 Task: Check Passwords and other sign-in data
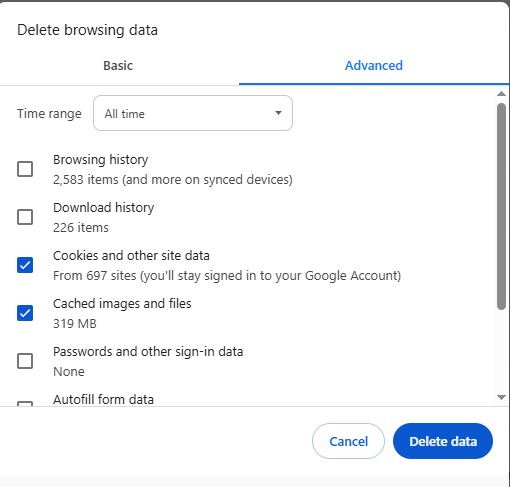pyautogui.click(x=25, y=361)
